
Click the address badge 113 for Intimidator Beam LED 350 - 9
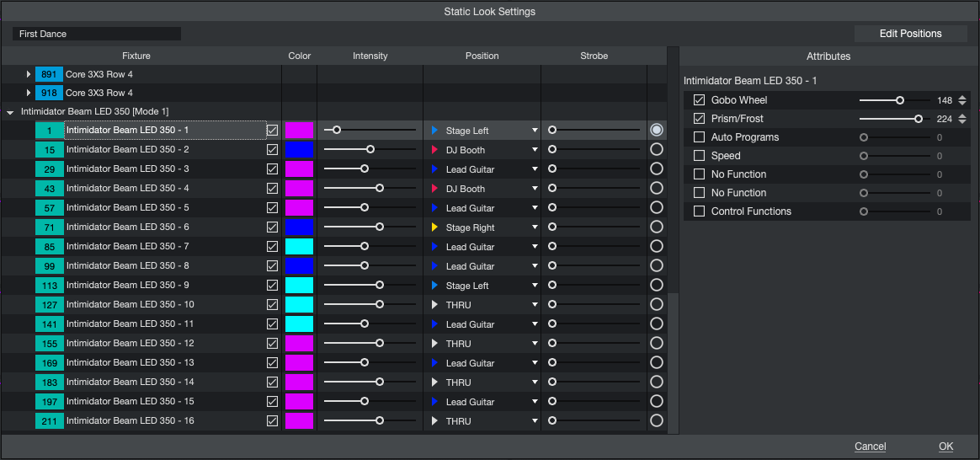click(x=49, y=286)
